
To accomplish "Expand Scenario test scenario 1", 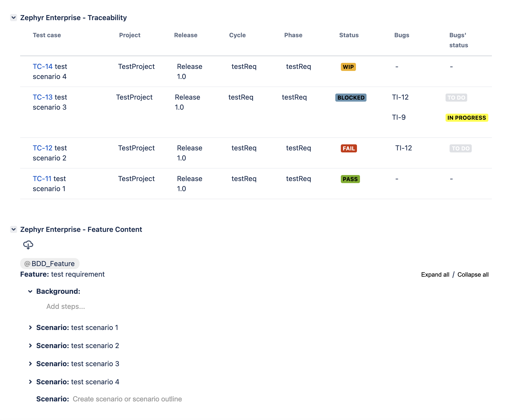I will [30, 327].
